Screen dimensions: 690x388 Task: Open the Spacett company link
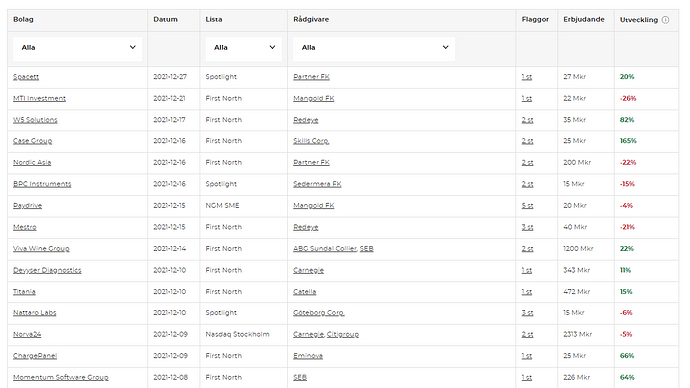pos(26,77)
